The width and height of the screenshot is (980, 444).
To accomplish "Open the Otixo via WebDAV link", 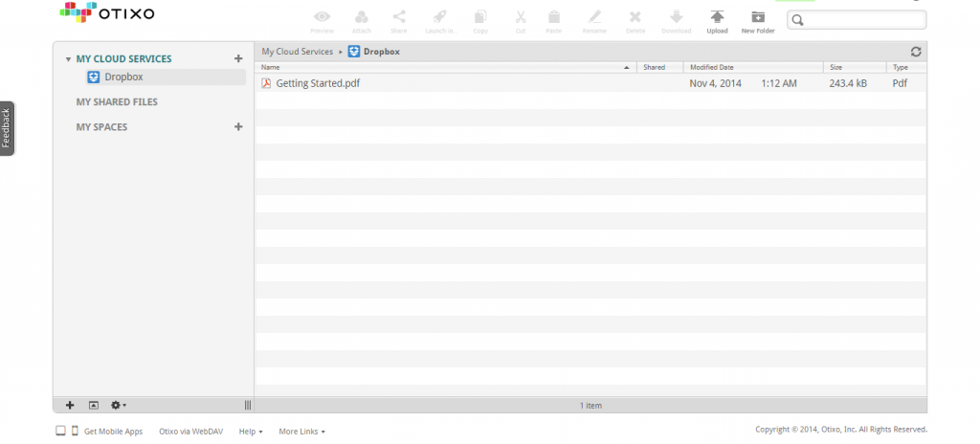I will click(x=190, y=432).
